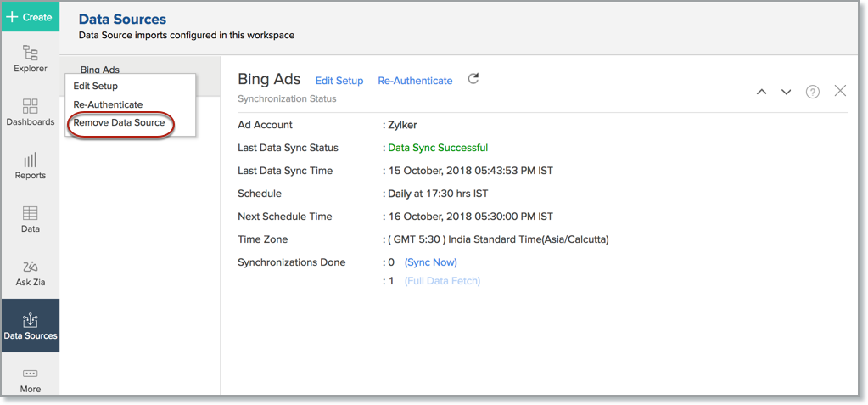Click the Create button
This screenshot has width=868, height=405.
31,17
